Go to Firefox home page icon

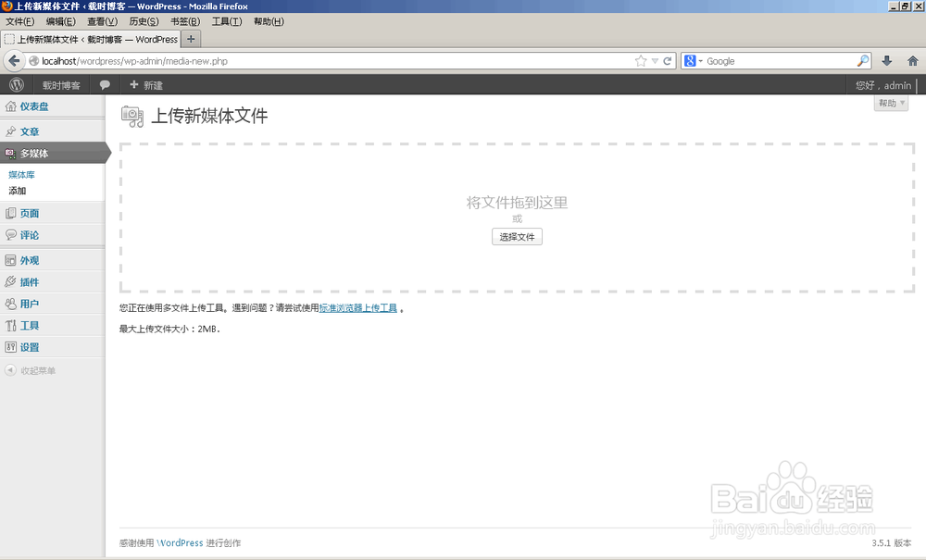[912, 61]
